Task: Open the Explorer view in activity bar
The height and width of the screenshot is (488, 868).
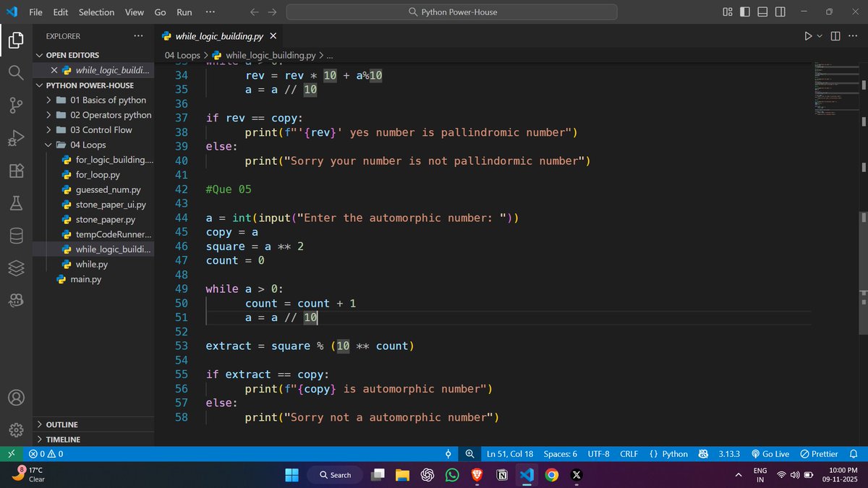Action: (16, 40)
